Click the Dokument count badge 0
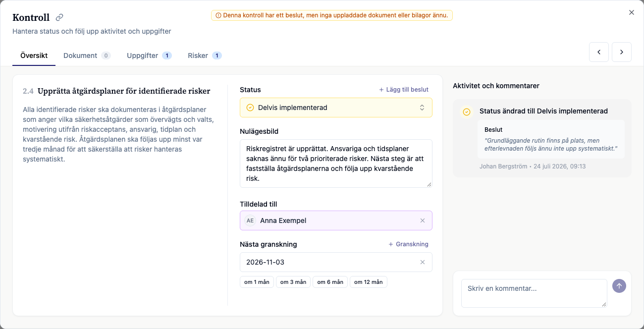This screenshot has height=329, width=644. coord(106,55)
